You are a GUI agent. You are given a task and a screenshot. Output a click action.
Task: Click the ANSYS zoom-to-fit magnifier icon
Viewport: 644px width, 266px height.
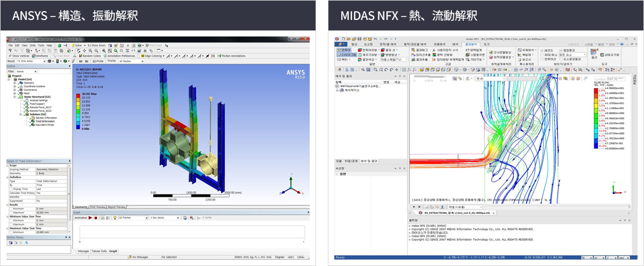click(104, 50)
